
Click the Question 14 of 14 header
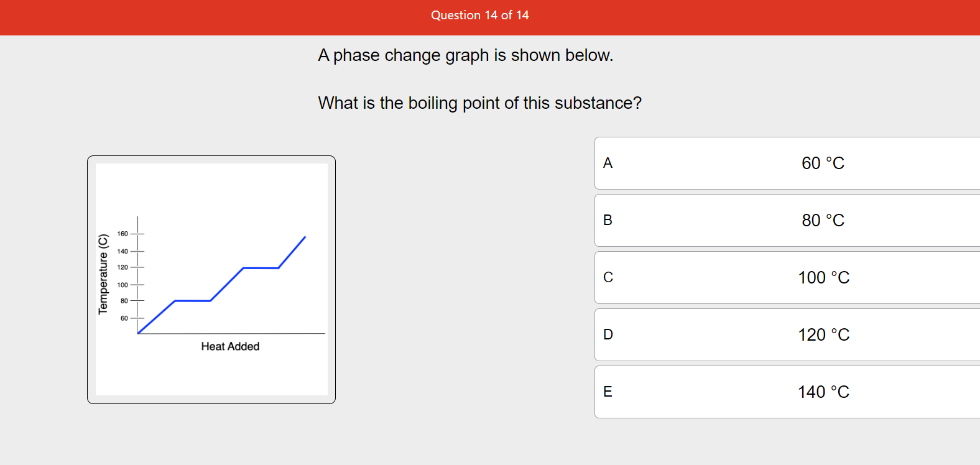(479, 15)
